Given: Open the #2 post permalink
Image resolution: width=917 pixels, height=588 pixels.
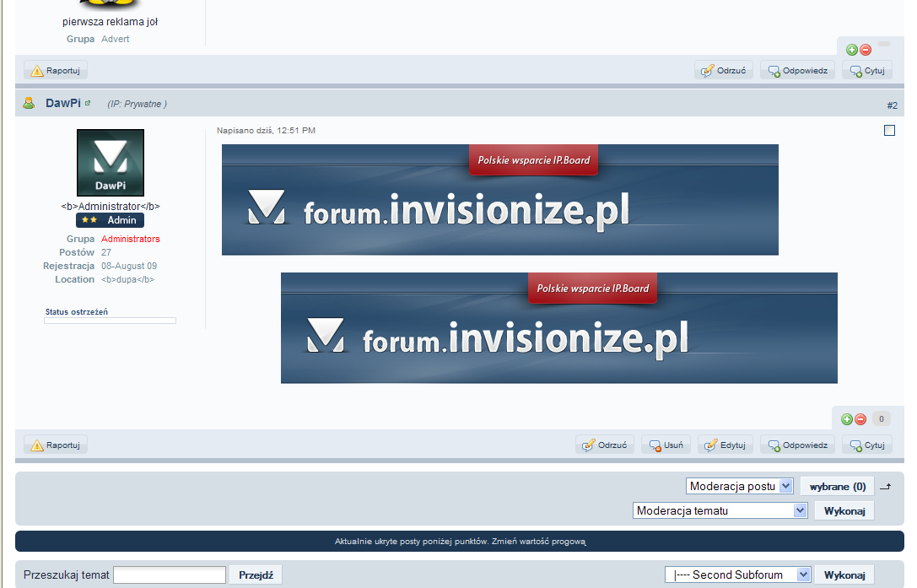Looking at the screenshot, I should coord(892,105).
